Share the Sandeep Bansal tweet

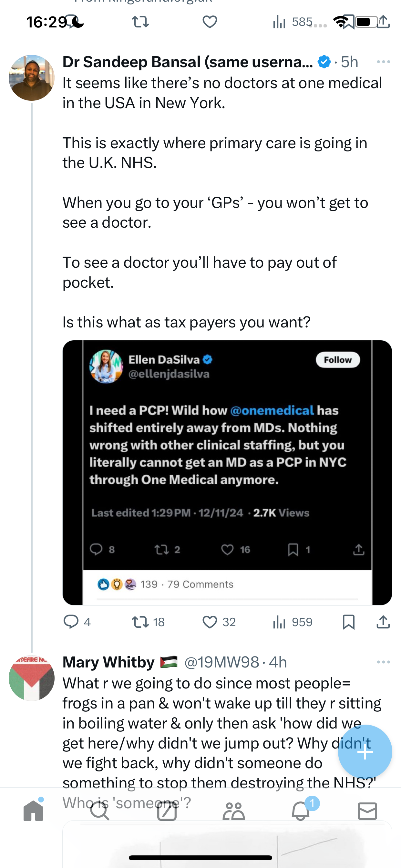(x=383, y=622)
